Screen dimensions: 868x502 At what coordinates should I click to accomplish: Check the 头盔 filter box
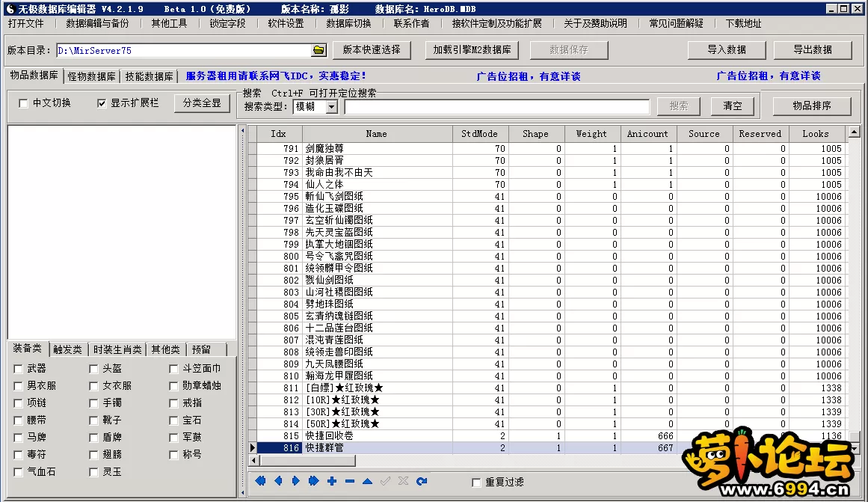coord(93,369)
